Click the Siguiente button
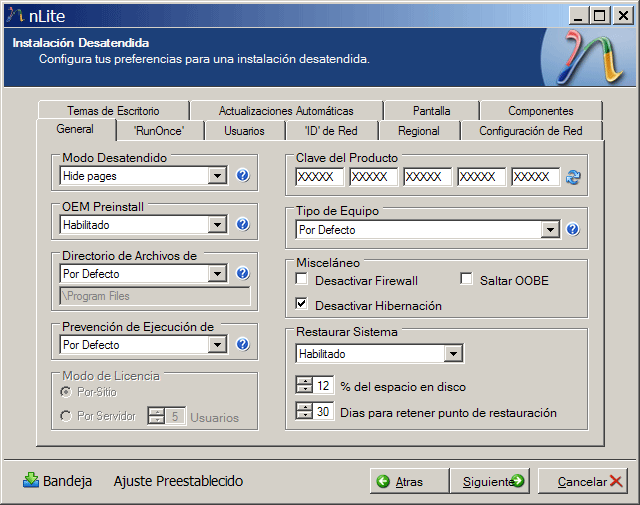Screen dimensions: 640x505 pyautogui.click(x=489, y=481)
